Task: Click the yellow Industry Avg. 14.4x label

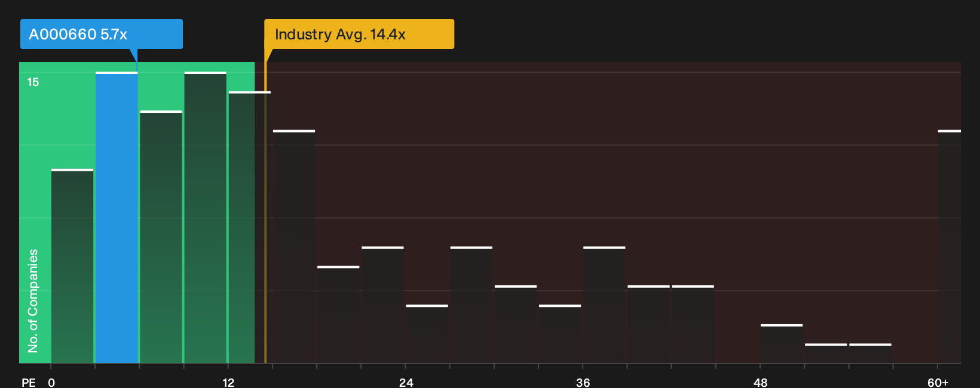Action: 359,34
